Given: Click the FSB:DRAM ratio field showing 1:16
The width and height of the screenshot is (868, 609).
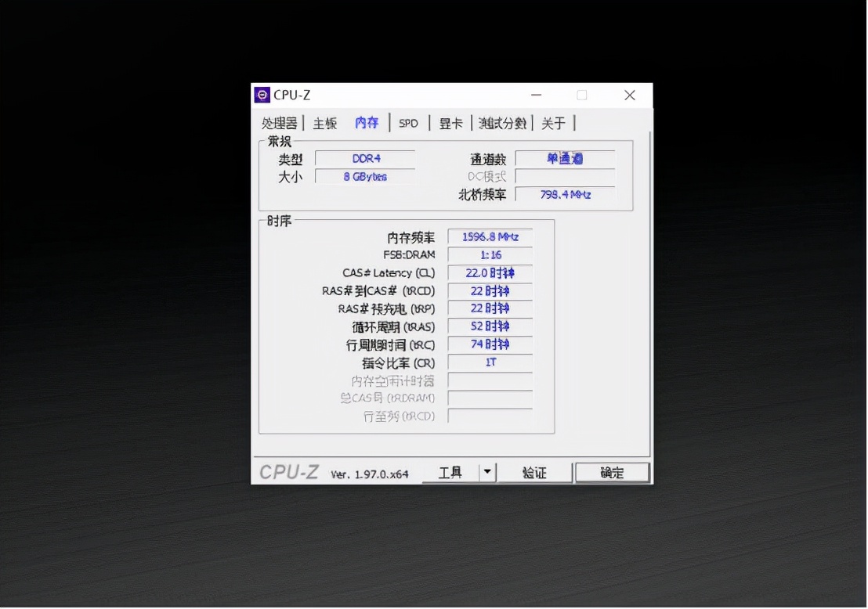Looking at the screenshot, I should (x=489, y=254).
